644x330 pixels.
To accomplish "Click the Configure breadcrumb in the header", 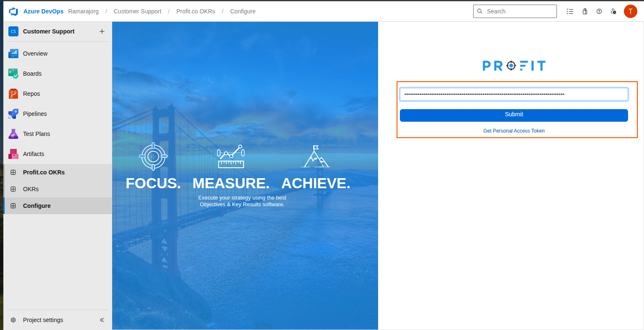I will coord(243,11).
